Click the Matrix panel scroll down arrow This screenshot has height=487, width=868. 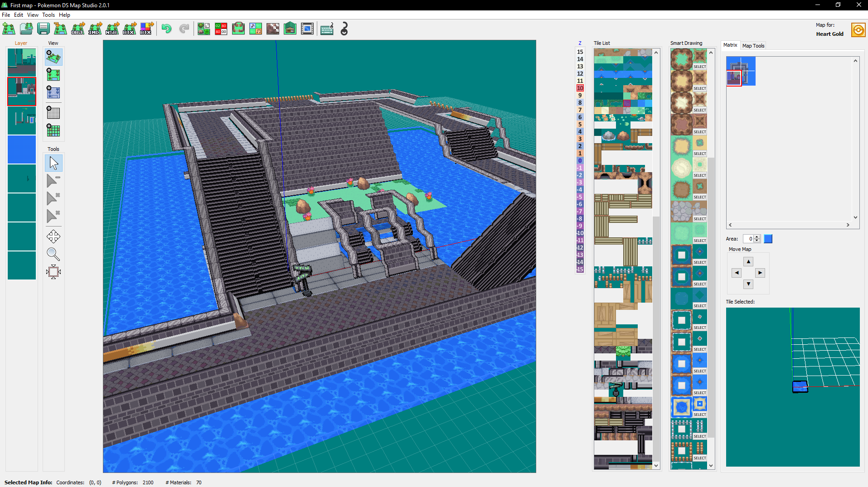click(x=855, y=217)
